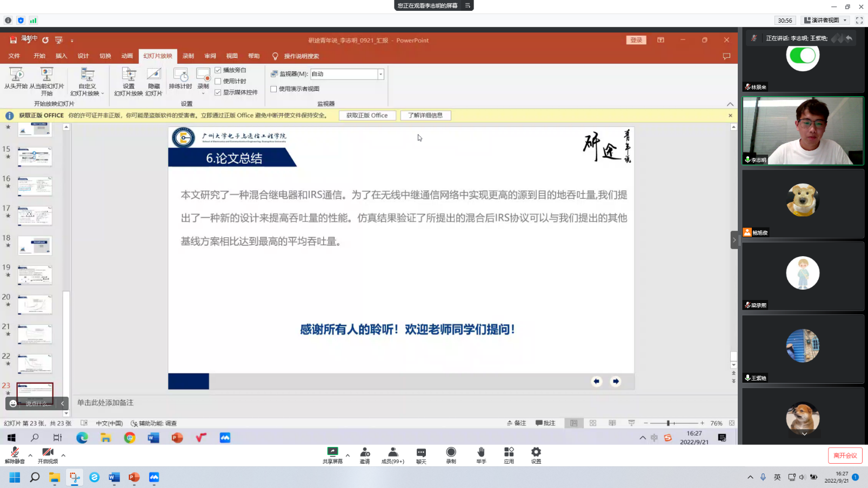Collapse the participant video side panel
Viewport: 868px width, 488px height.
point(734,240)
